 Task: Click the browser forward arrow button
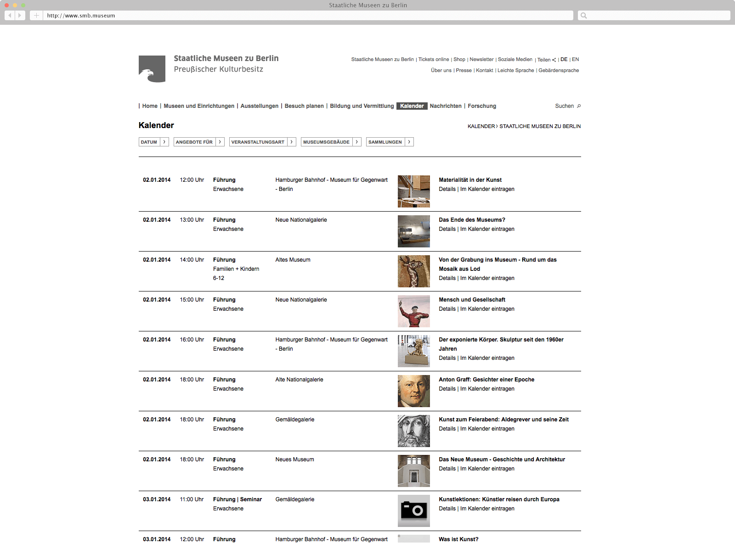point(20,15)
